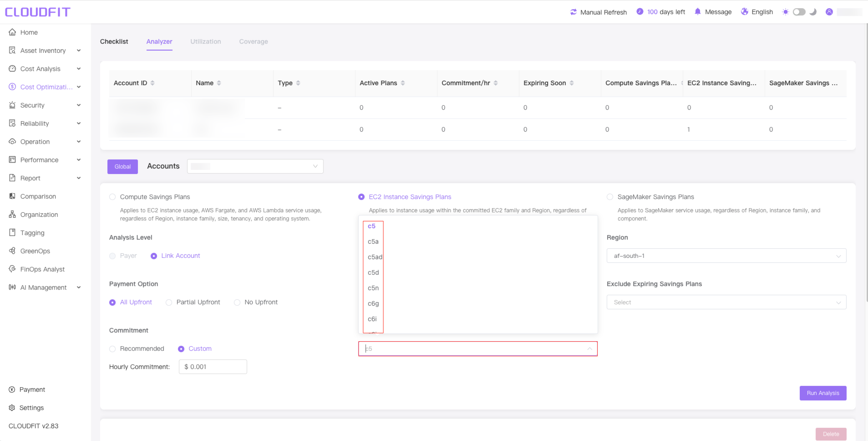Click the Organization sidebar icon
This screenshot has height=441, width=868.
click(x=12, y=215)
